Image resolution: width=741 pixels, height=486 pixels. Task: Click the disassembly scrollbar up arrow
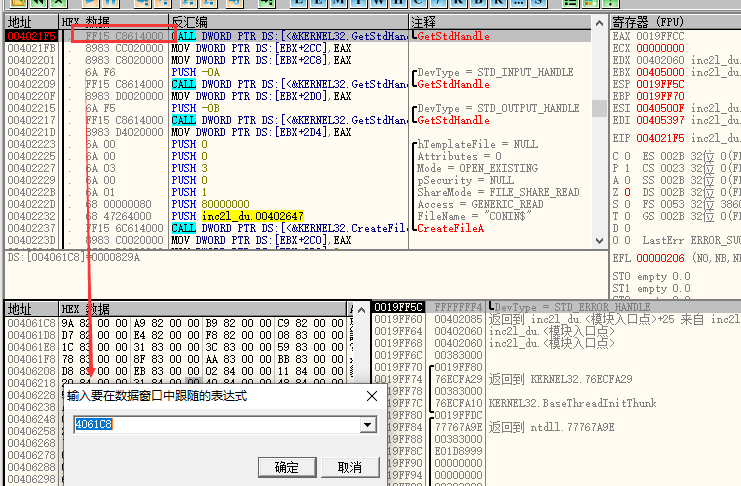click(x=599, y=23)
